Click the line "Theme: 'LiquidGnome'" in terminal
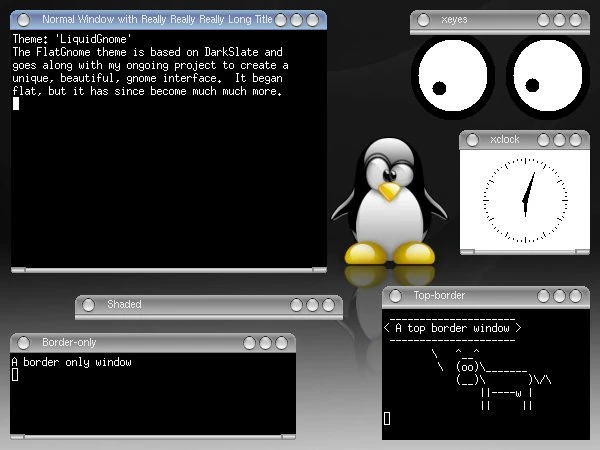The image size is (600, 450). pyautogui.click(x=72, y=39)
